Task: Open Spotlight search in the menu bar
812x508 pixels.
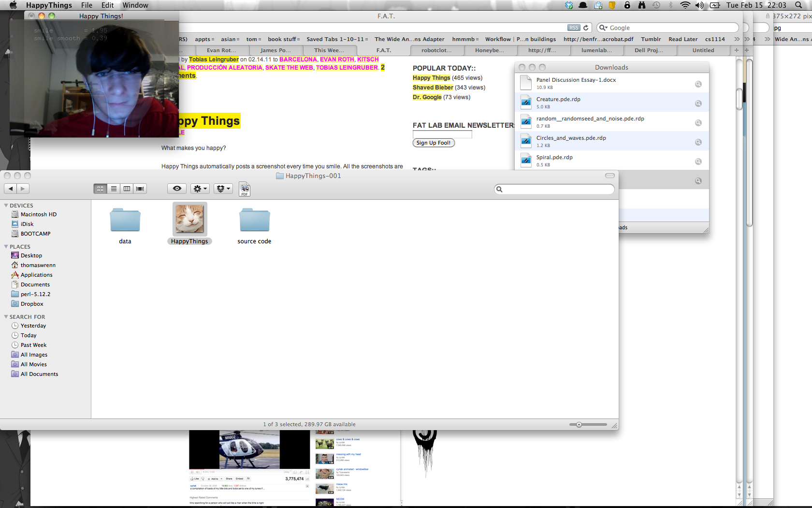Action: pos(798,5)
